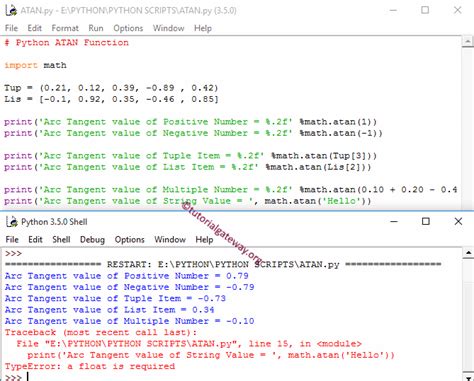Click output 'Tuple Item = -0.73'

[x=115, y=299]
